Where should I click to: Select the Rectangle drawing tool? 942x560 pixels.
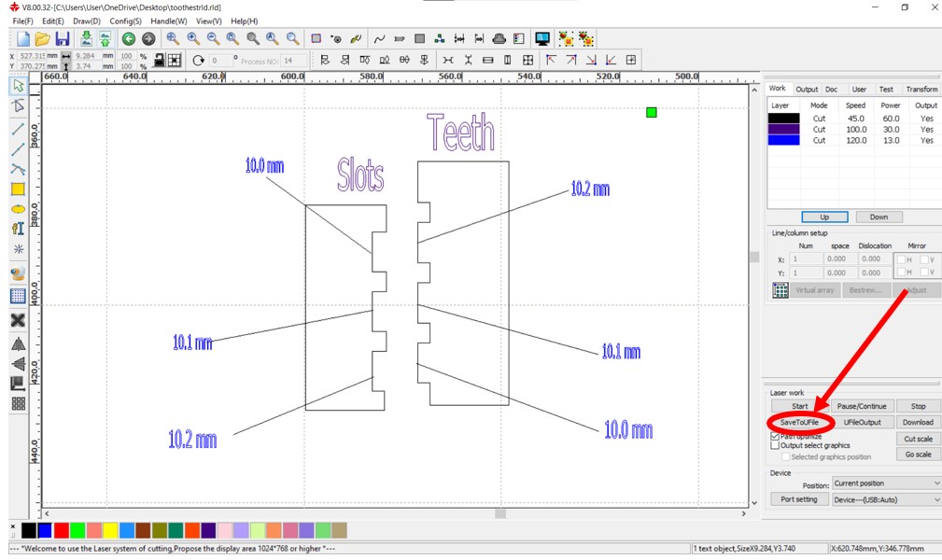[18, 189]
